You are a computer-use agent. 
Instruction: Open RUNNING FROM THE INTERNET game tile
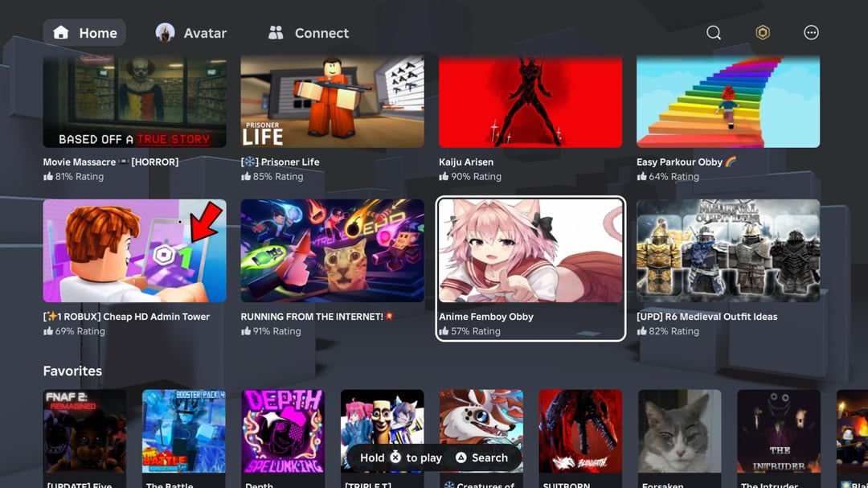(333, 251)
